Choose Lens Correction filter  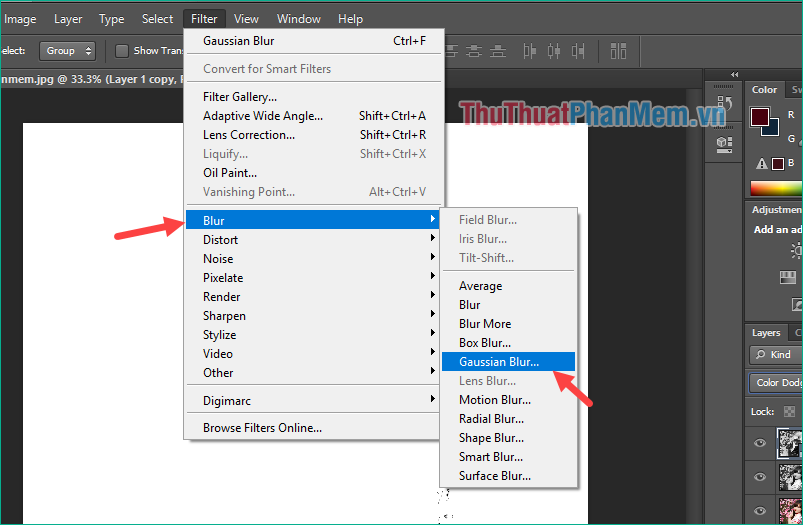pyautogui.click(x=314, y=135)
